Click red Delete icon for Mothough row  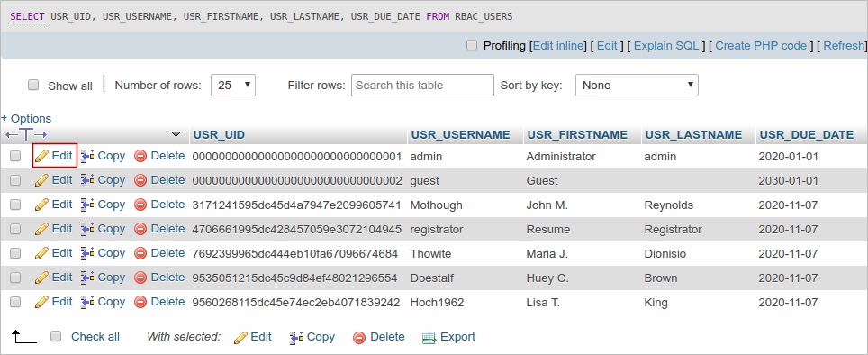pos(140,205)
